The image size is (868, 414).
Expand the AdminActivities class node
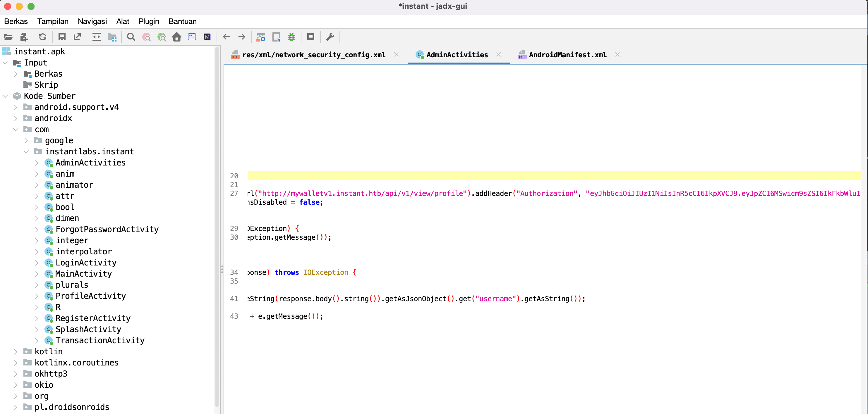click(37, 163)
